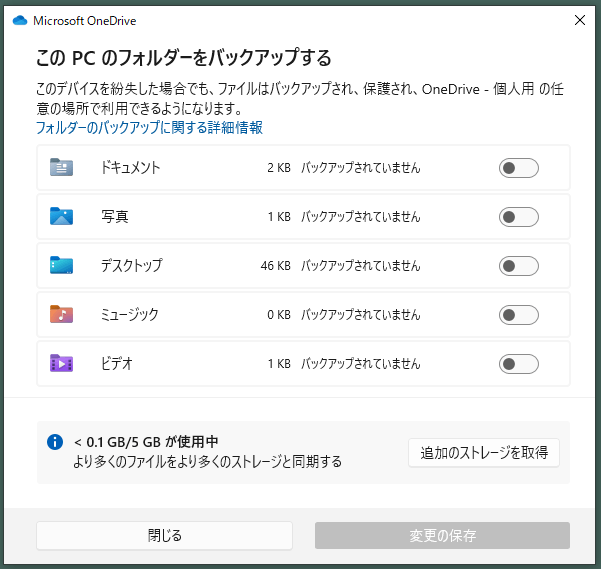The image size is (601, 569).
Task: Click 追加のストレージを取得 button
Action: tap(484, 453)
